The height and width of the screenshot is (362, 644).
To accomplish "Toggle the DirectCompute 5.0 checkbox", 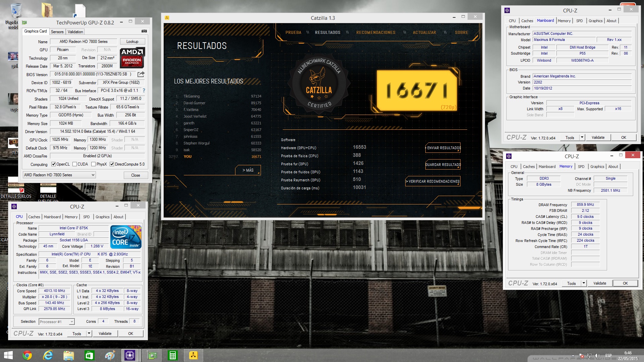I will 112,164.
